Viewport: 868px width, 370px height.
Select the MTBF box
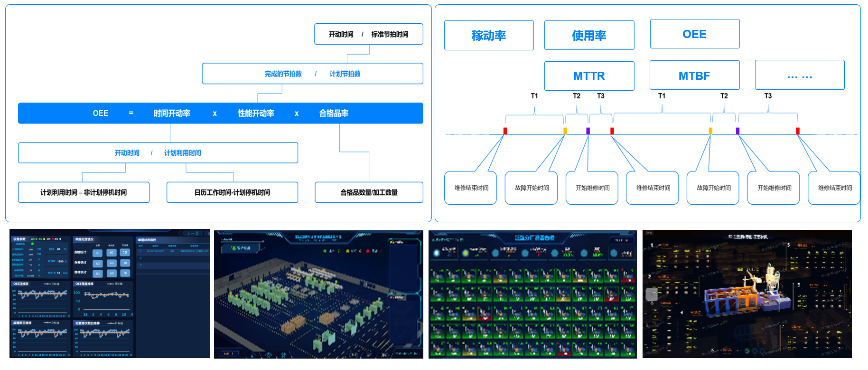(x=694, y=76)
